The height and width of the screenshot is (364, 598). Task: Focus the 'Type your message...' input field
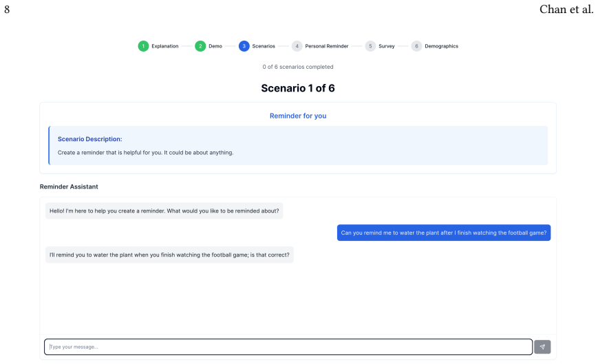288,347
